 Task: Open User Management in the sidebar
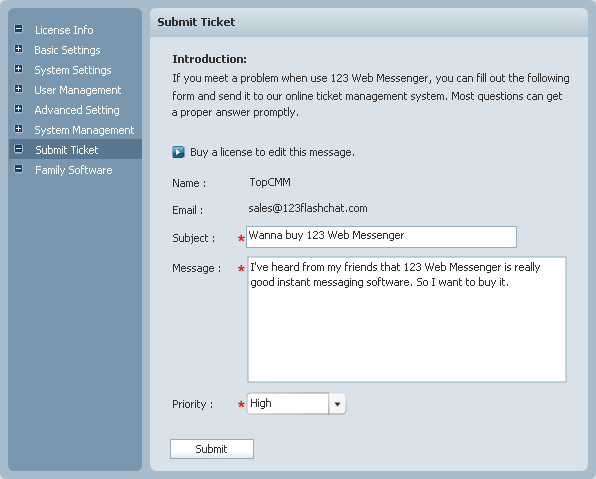click(x=78, y=90)
